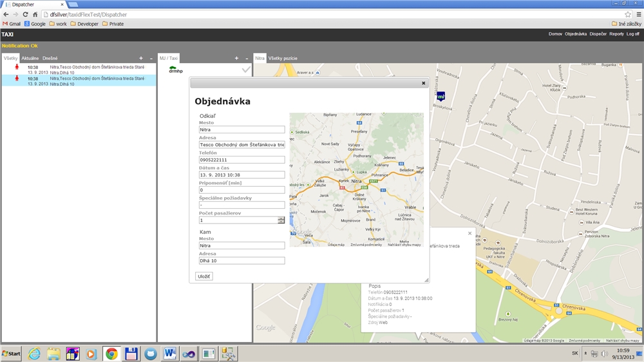
Task: Open browser home page
Action: (35, 14)
